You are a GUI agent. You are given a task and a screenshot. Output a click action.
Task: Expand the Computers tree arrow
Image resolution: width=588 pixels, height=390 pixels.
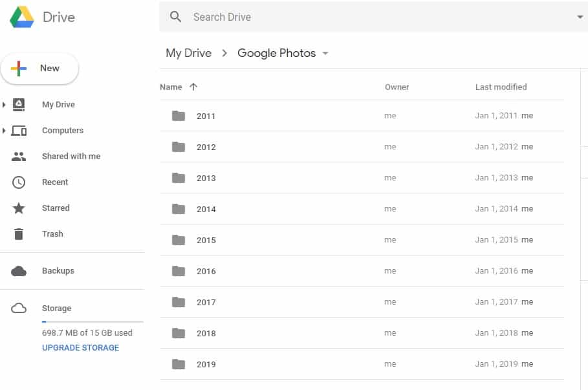pyautogui.click(x=4, y=131)
